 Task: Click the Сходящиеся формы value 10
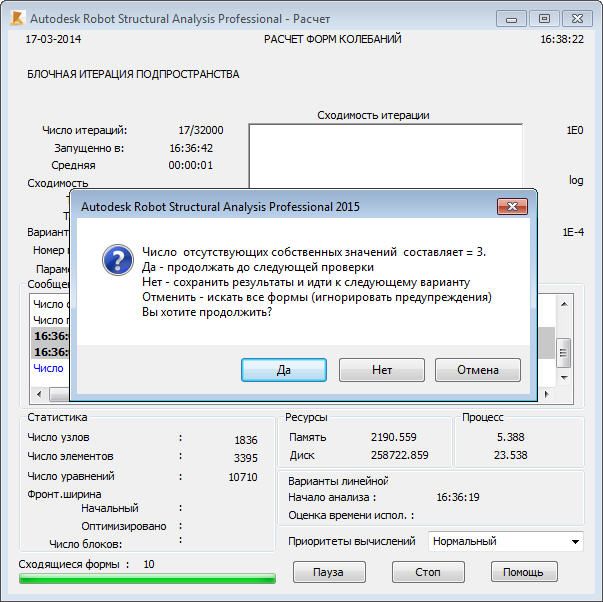(x=149, y=564)
